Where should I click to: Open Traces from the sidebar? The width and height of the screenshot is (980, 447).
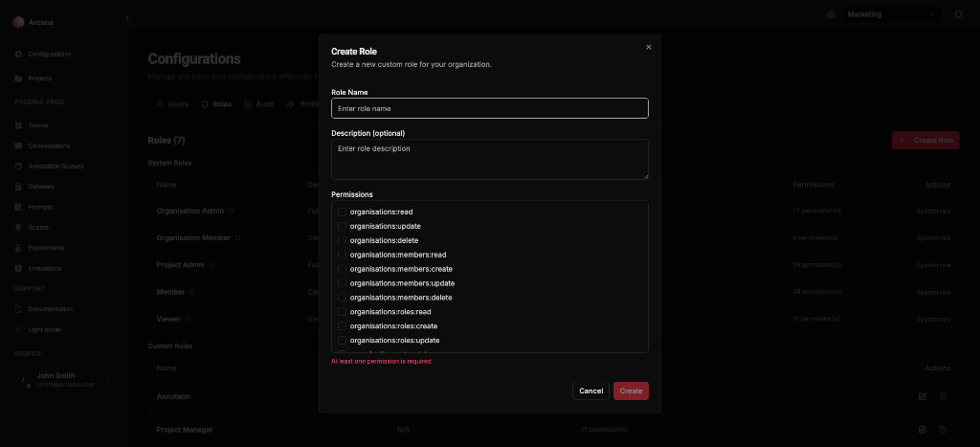click(x=38, y=125)
